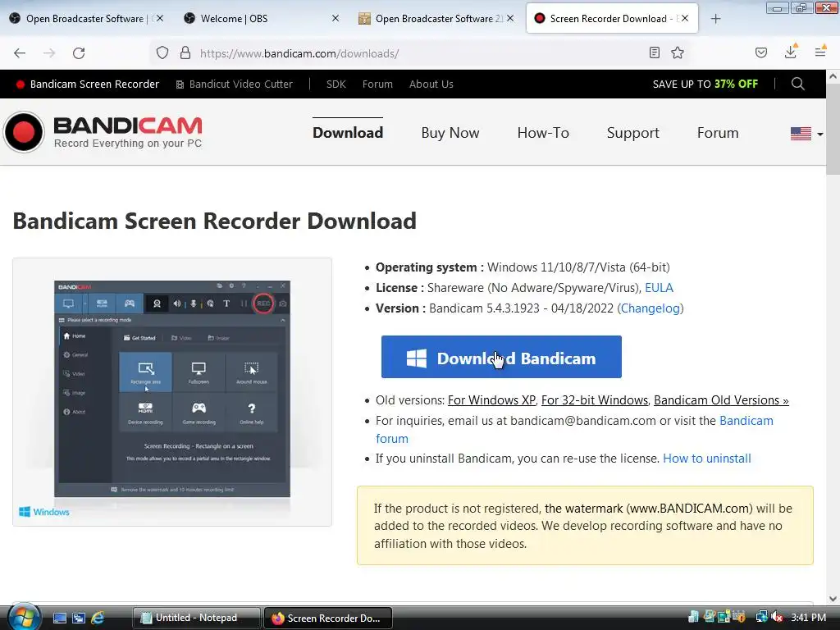This screenshot has height=630, width=840.
Task: Click the Download Bandicam button
Action: (501, 357)
